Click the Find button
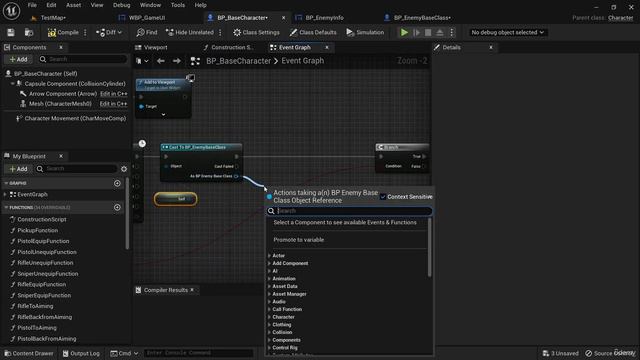640x360 pixels. (147, 32)
